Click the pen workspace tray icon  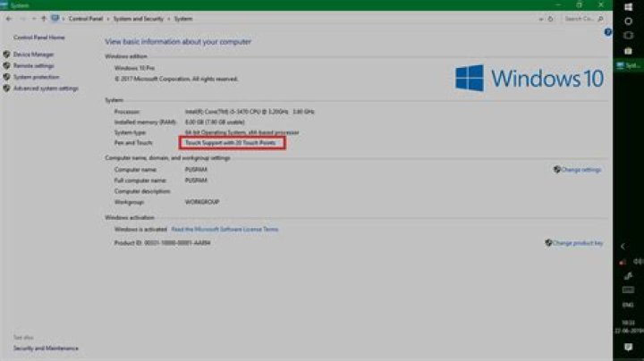(x=629, y=276)
